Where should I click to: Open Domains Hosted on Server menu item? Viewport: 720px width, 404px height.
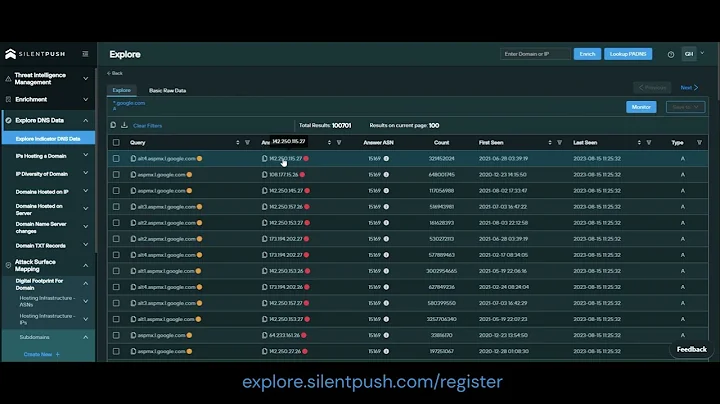click(39, 209)
